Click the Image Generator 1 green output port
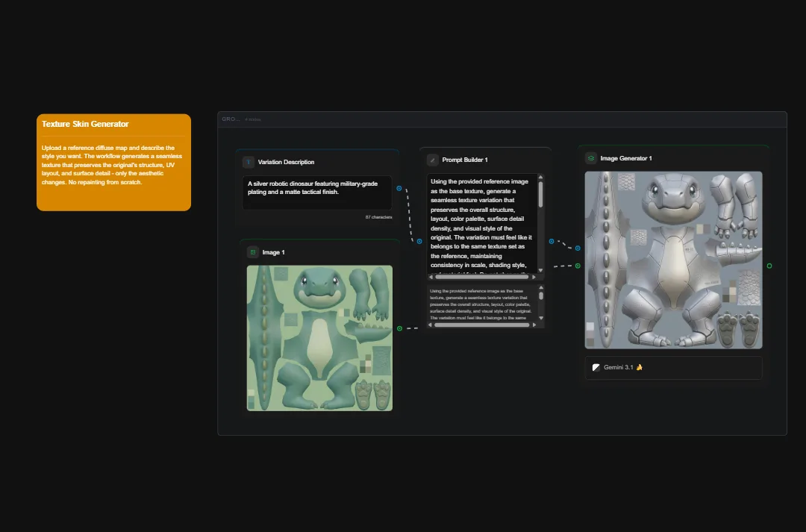 click(x=769, y=266)
